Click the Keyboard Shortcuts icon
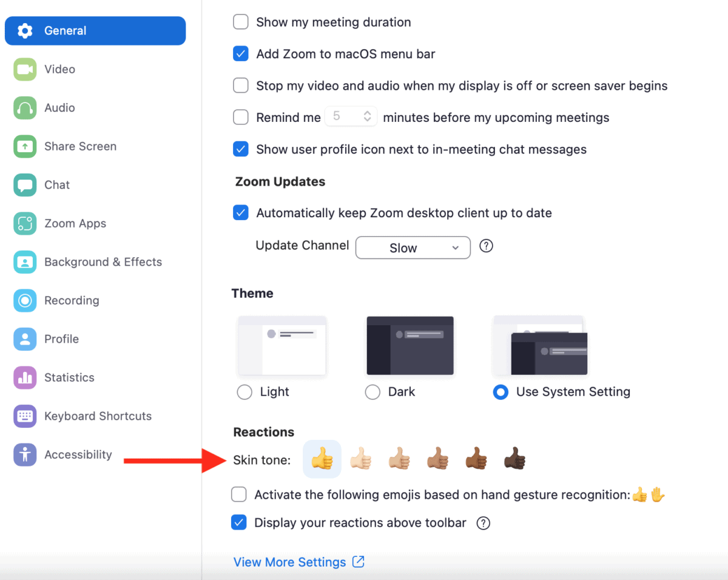The height and width of the screenshot is (580, 728). tap(25, 416)
